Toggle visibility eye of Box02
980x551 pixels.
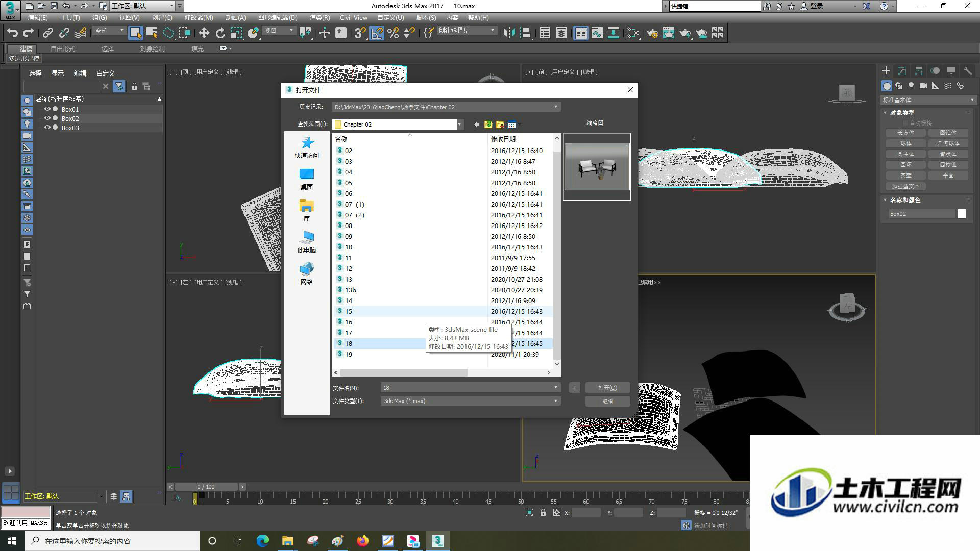47,118
